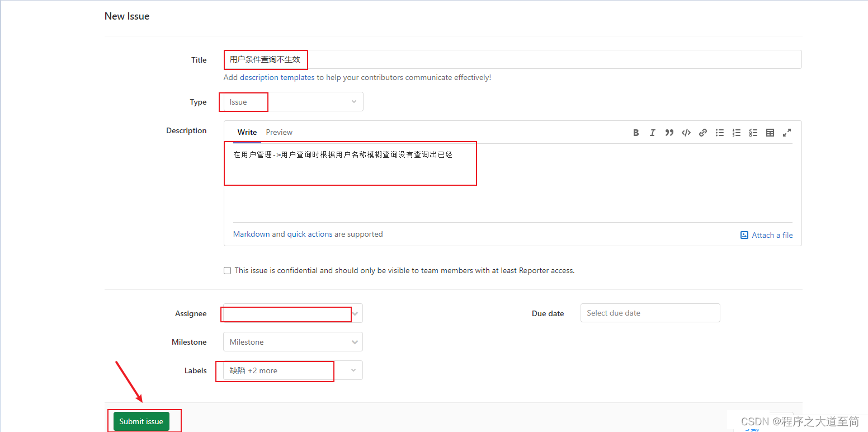
Task: Click the Submit issue button
Action: pos(141,421)
